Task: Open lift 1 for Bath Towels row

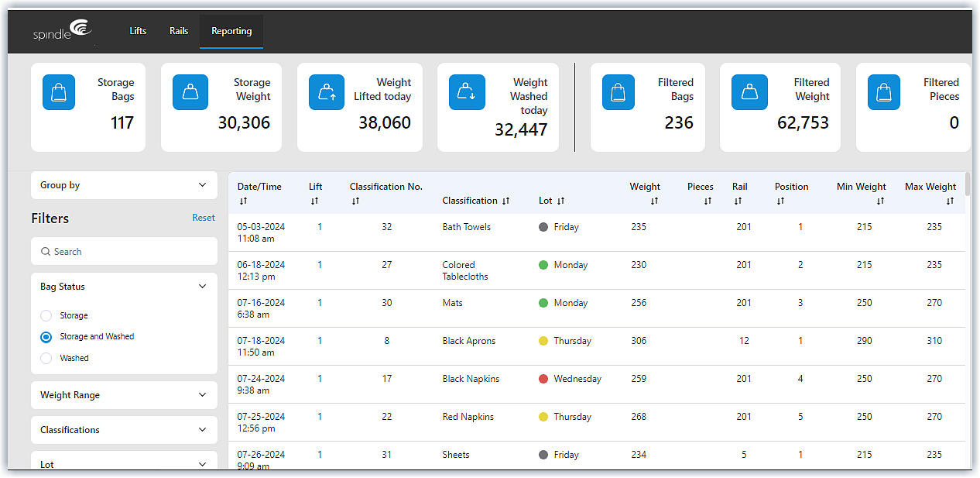Action: [320, 226]
